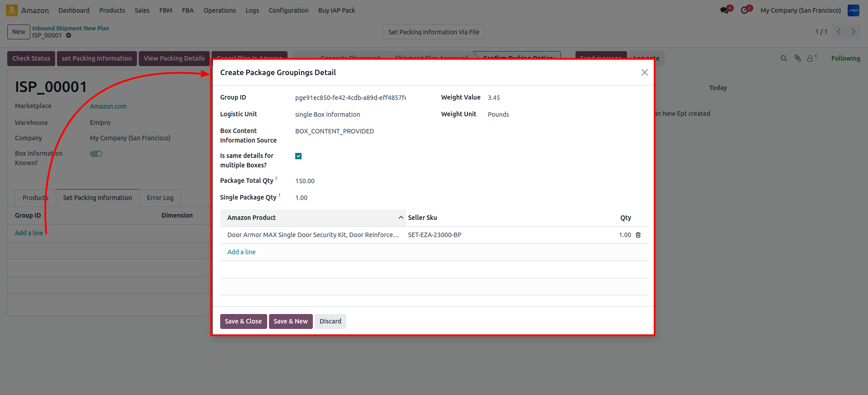Delete the Door Armor product line
The image size is (868, 395).
click(x=638, y=235)
